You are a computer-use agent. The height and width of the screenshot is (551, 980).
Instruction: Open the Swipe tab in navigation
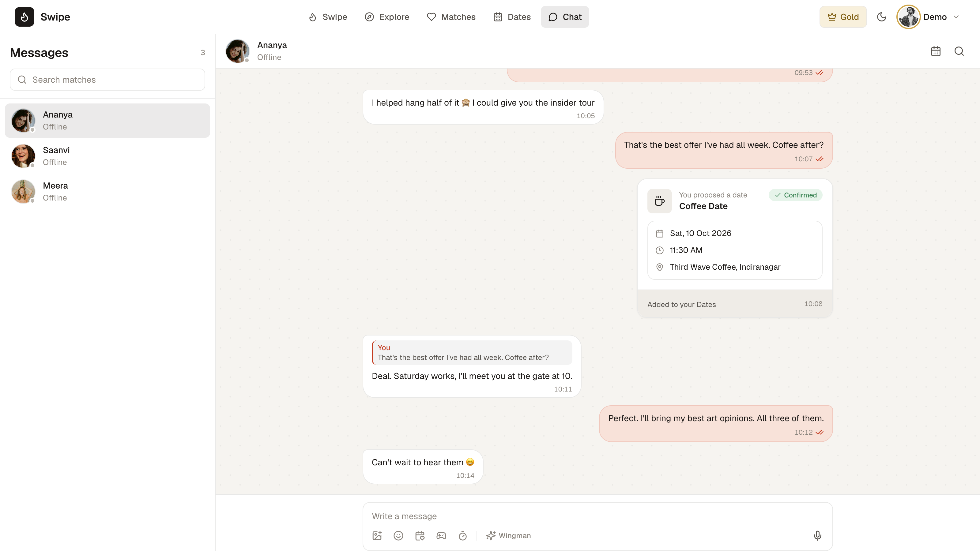(x=328, y=17)
